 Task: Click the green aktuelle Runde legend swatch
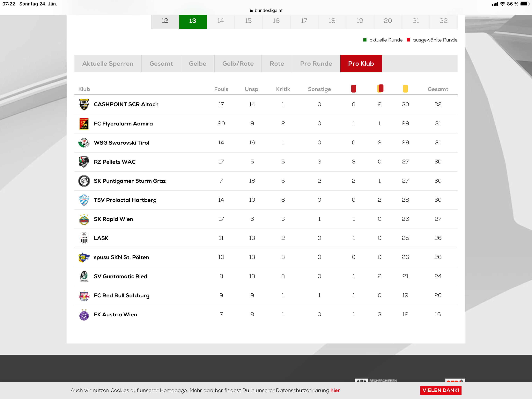point(365,40)
